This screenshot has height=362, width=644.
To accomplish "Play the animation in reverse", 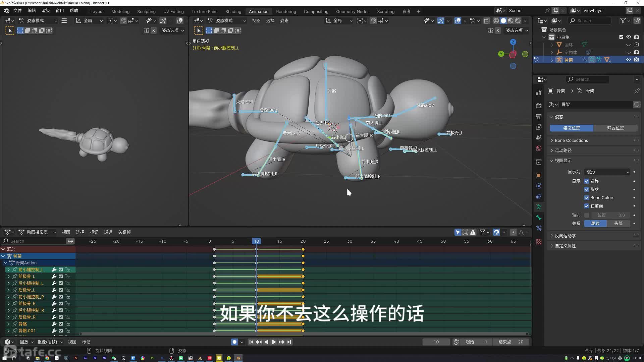I will tap(266, 342).
